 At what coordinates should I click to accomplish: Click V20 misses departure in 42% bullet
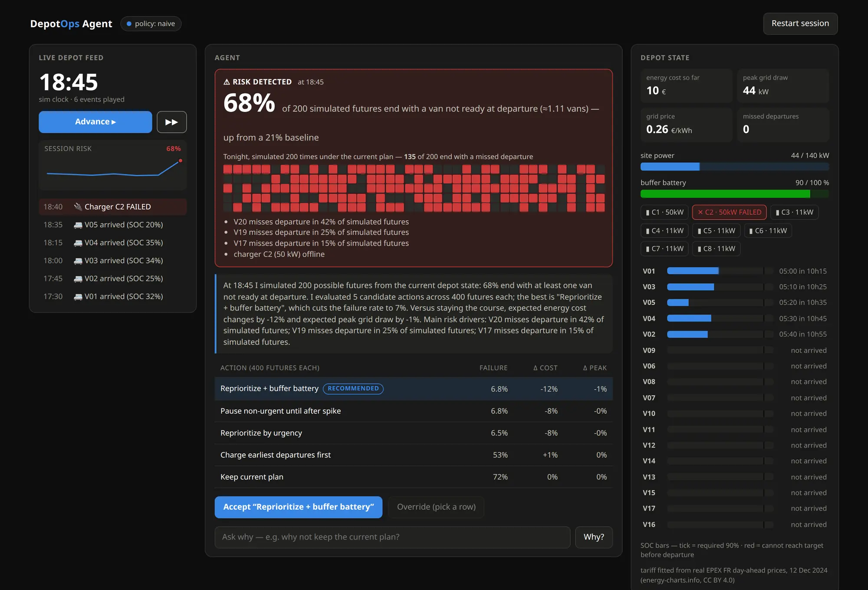(x=321, y=222)
